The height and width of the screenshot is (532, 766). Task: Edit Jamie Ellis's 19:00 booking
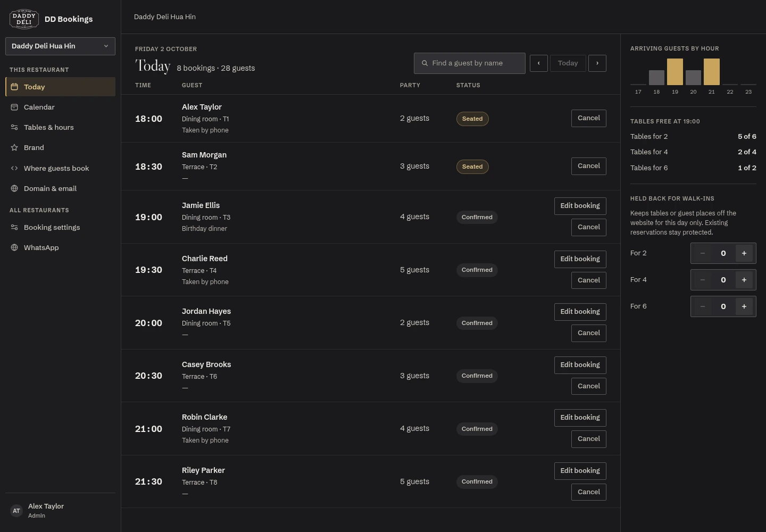[x=580, y=206]
